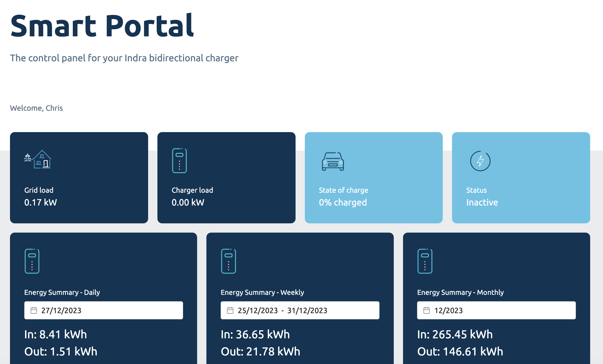The height and width of the screenshot is (364, 603).
Task: Click the charger icon on the Weekly summary card
Action: (x=228, y=261)
